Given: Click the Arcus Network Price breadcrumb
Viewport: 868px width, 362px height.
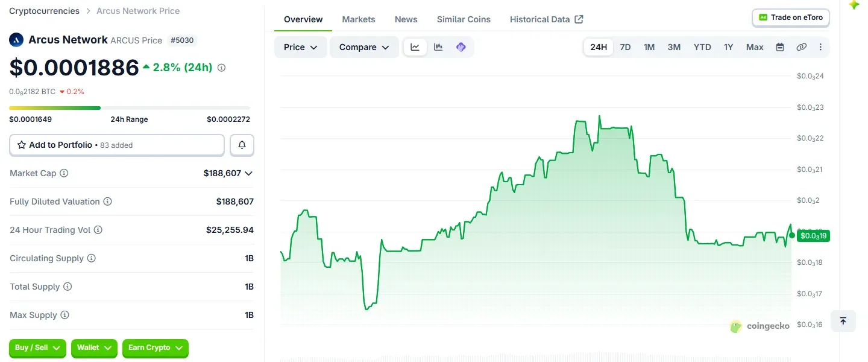Looking at the screenshot, I should point(138,11).
